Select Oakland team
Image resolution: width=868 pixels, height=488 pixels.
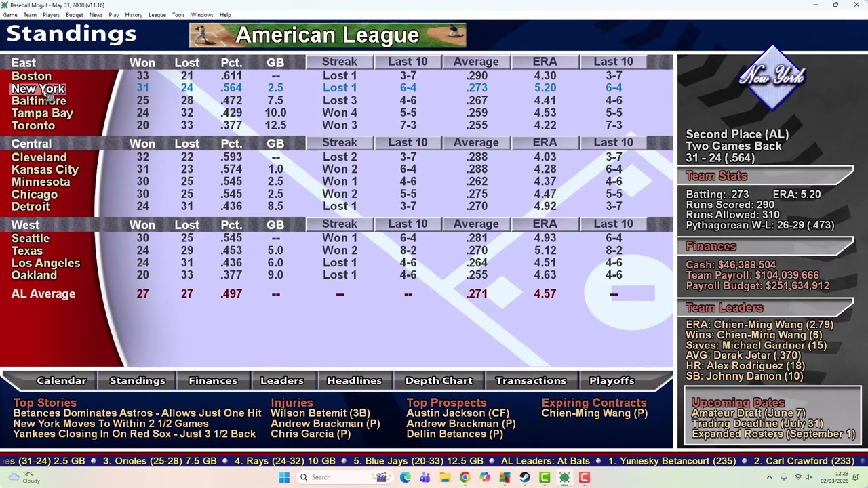34,275
